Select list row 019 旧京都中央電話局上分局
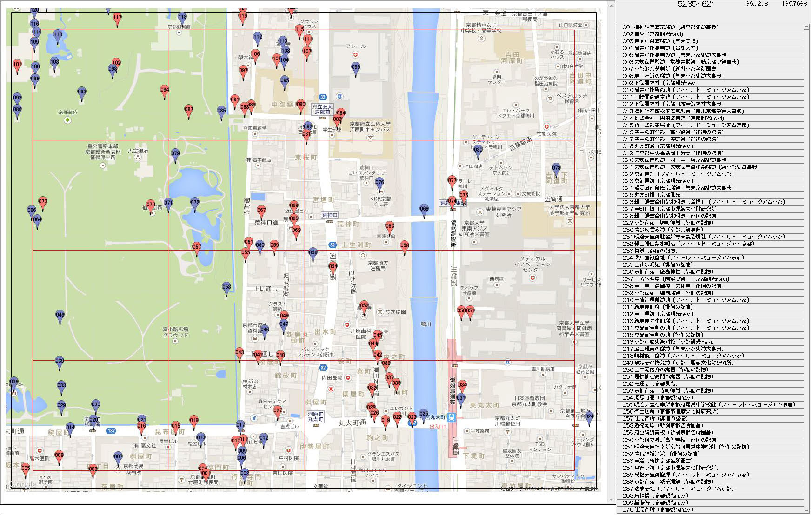The height and width of the screenshot is (515, 812). click(x=711, y=153)
